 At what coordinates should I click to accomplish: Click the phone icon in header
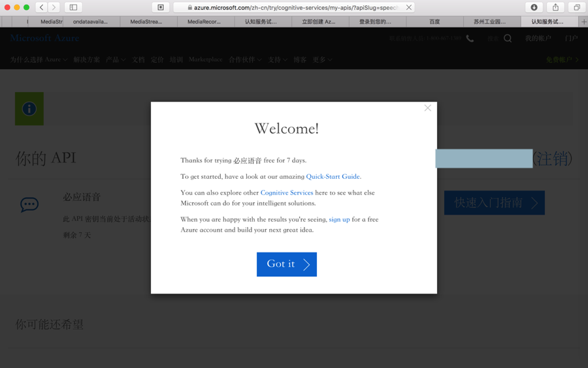point(470,38)
